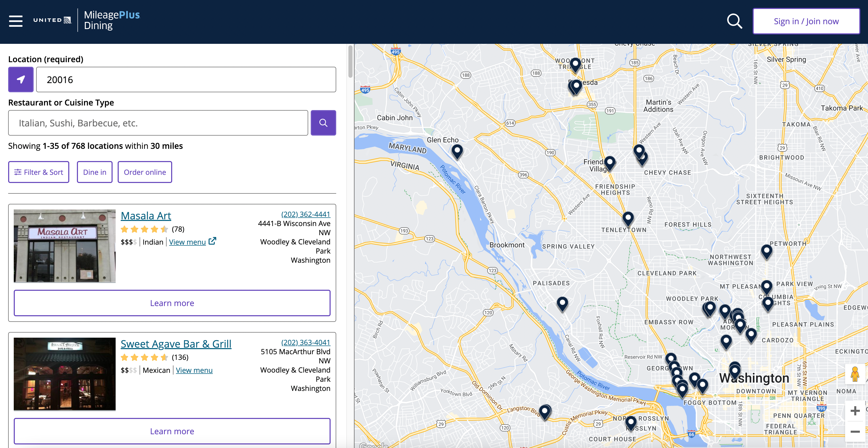Open Sweet Agave Bar & Grill title link
This screenshot has width=868, height=448.
[x=176, y=344]
